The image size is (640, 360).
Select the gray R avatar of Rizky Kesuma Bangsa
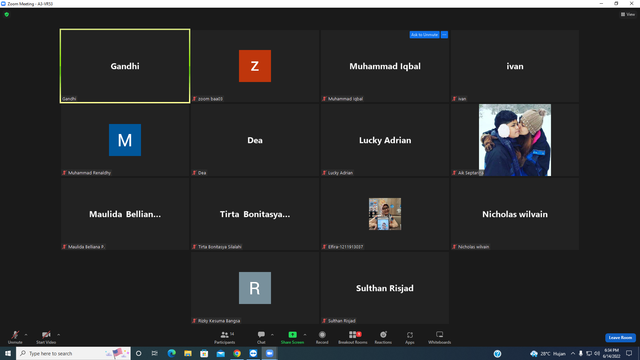pyautogui.click(x=255, y=288)
